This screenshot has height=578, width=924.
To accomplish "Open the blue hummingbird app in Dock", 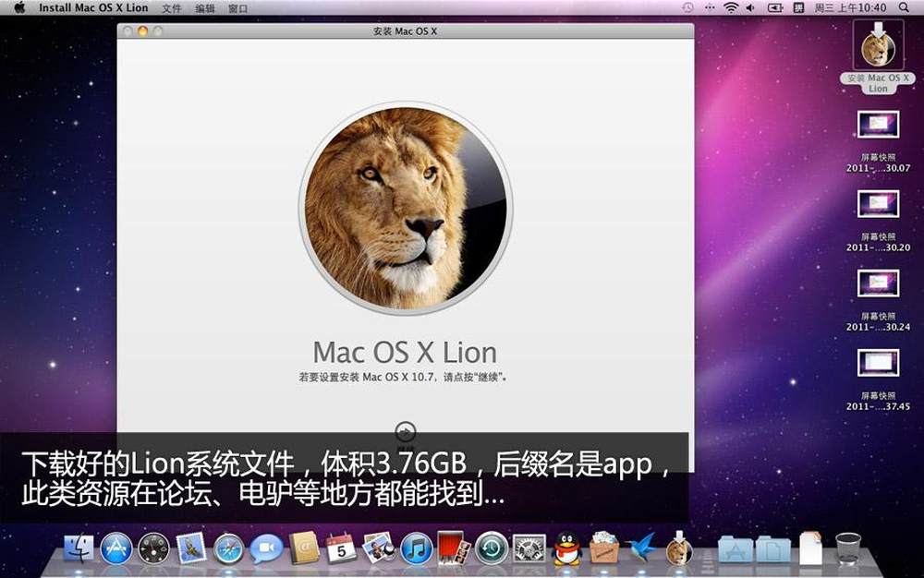I will pos(642,548).
